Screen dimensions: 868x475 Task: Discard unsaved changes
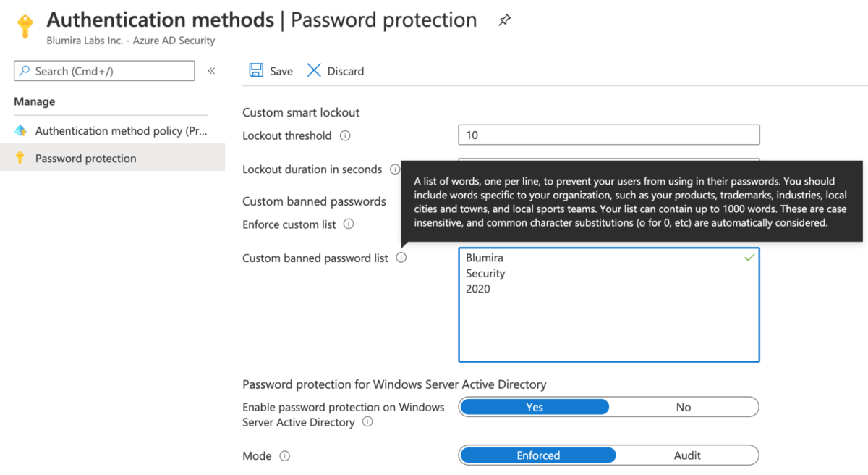335,70
